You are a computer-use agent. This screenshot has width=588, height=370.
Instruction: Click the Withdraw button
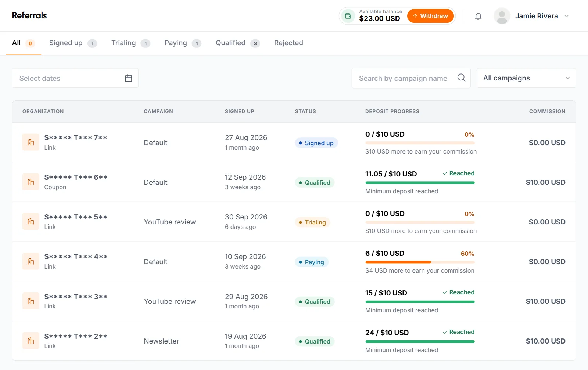(x=430, y=16)
